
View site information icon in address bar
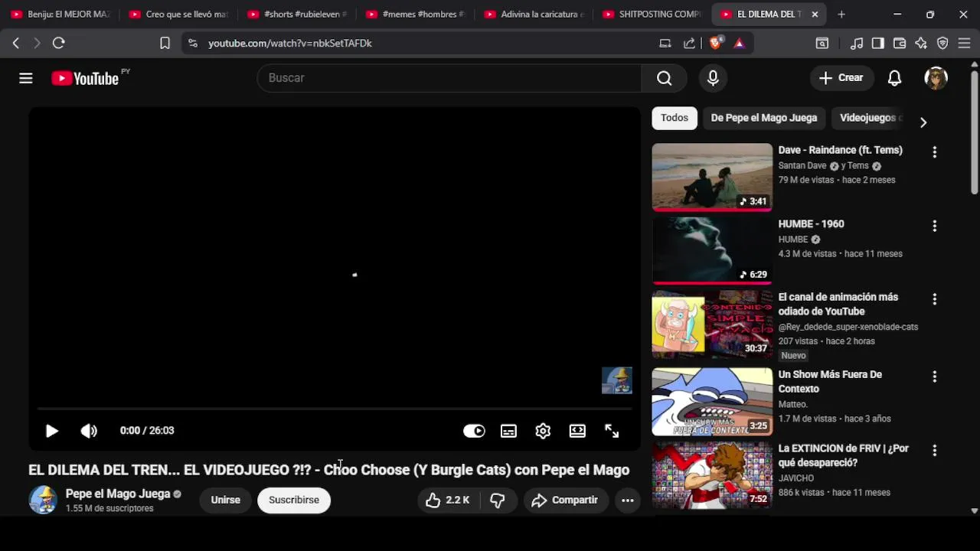coord(192,44)
